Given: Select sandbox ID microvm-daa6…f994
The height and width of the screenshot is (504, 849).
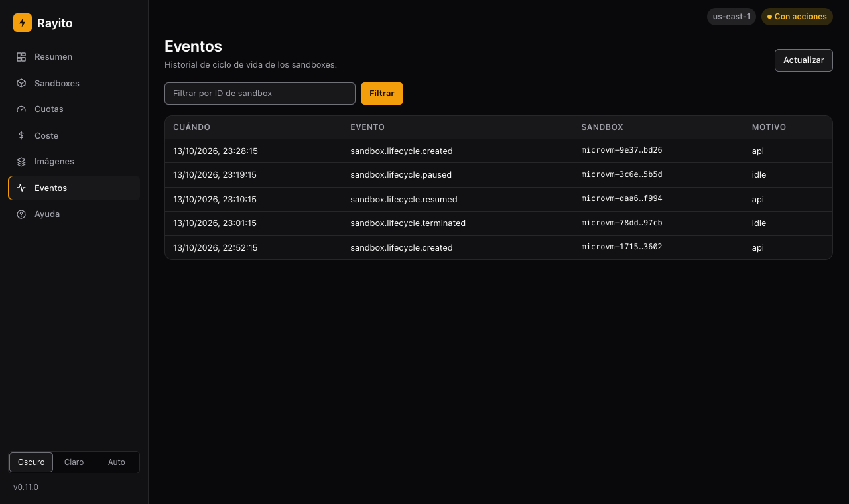Looking at the screenshot, I should 621,199.
